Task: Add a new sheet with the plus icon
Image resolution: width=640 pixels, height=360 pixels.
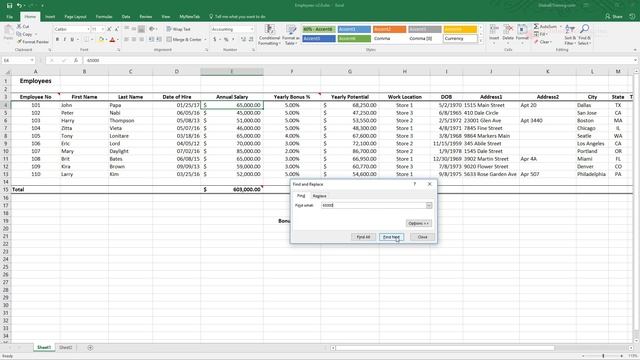Action: [x=90, y=348]
